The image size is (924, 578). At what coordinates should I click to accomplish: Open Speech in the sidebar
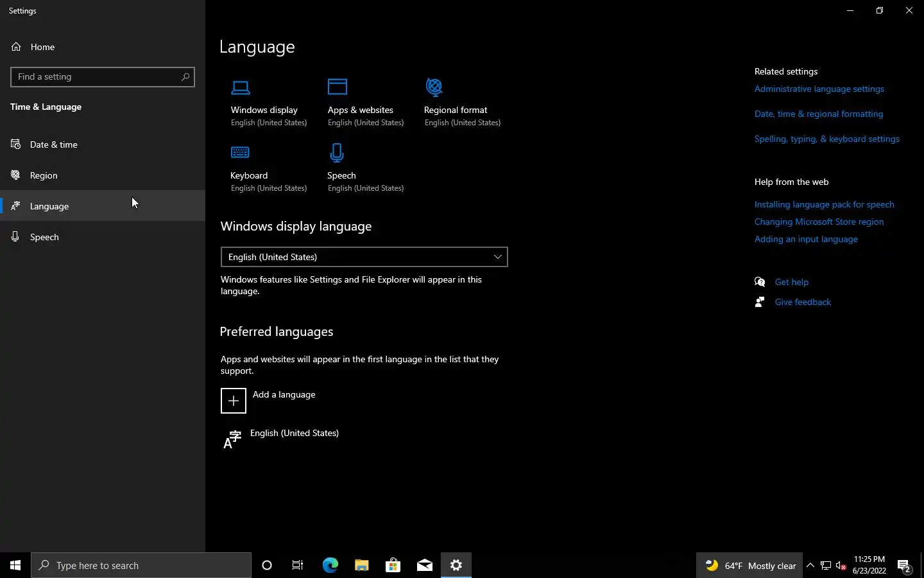103,237
